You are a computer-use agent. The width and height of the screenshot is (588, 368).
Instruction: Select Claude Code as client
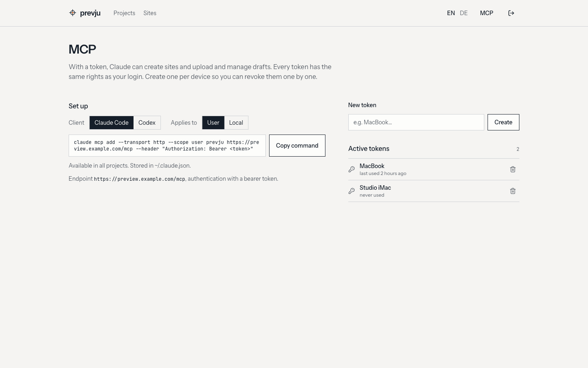[111, 123]
